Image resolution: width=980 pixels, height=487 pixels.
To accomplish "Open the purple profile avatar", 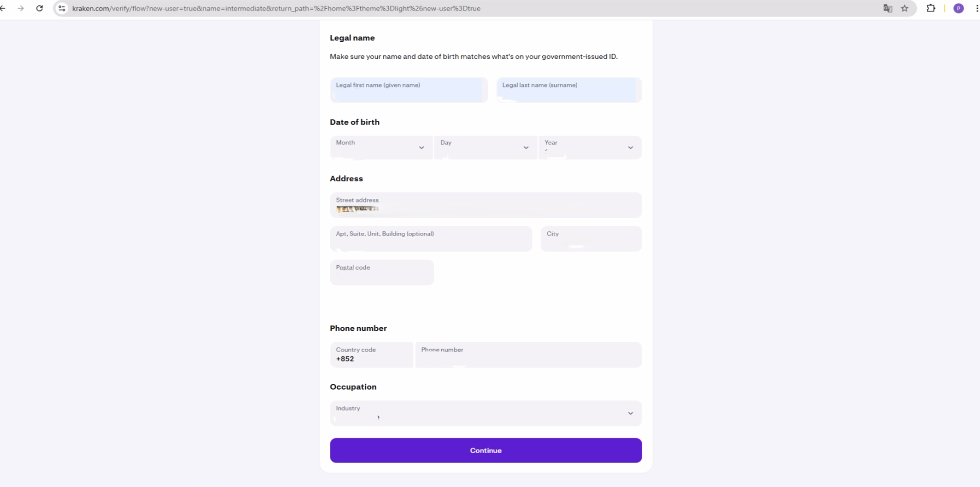I will 958,8.
